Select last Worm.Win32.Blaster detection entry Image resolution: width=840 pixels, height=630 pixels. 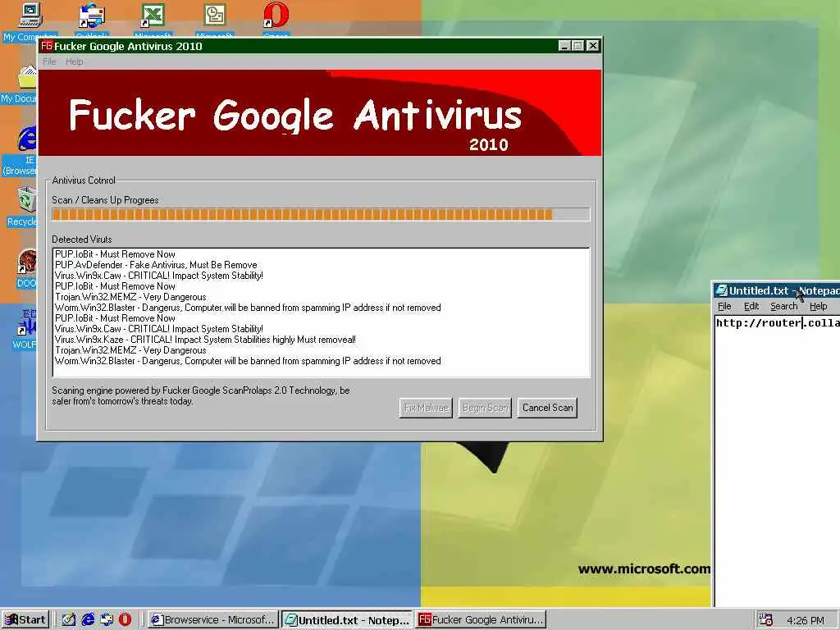(248, 361)
